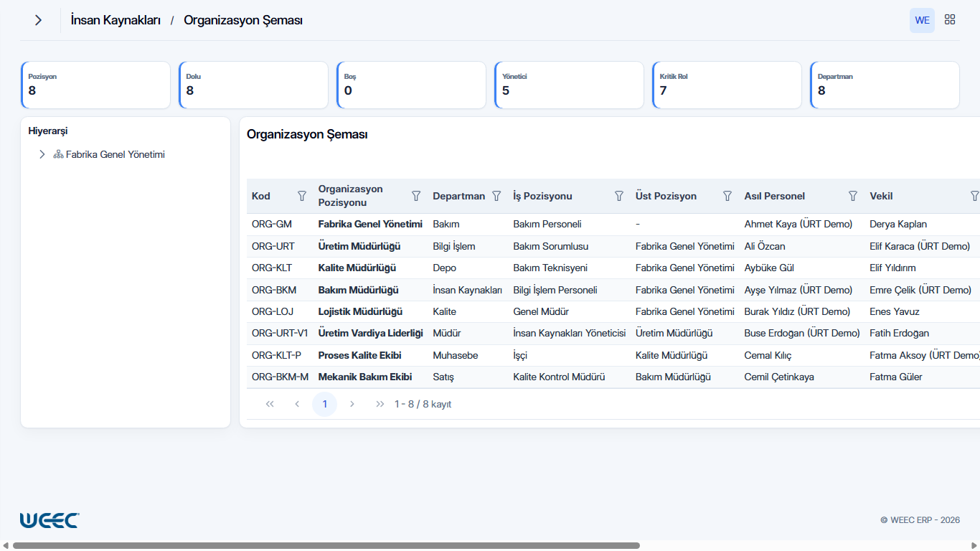Go to the previous page of records
980x551 pixels.
pos(297,404)
